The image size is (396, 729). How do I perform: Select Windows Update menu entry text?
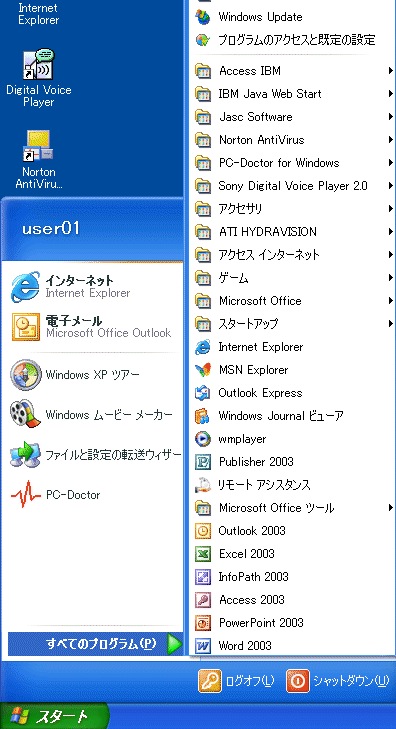click(x=260, y=17)
